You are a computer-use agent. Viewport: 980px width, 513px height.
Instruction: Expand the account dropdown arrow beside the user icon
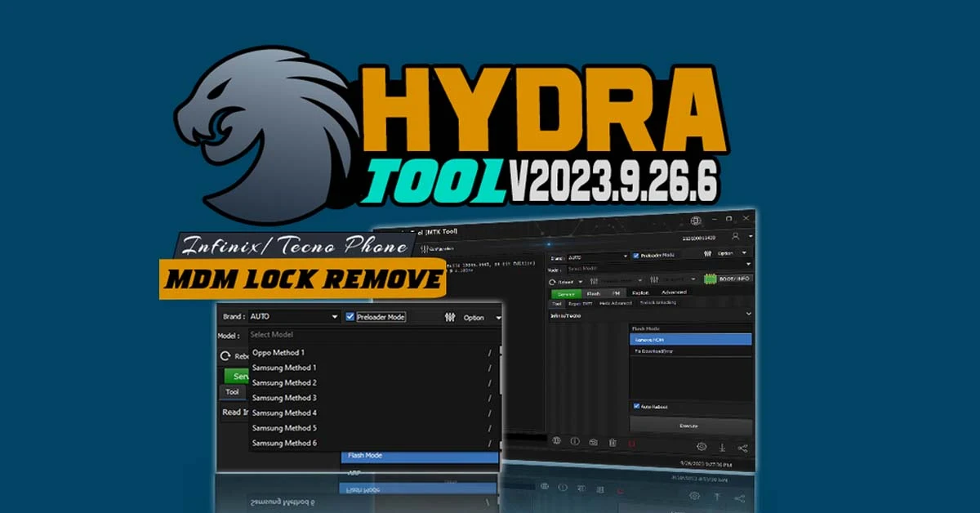click(x=751, y=237)
